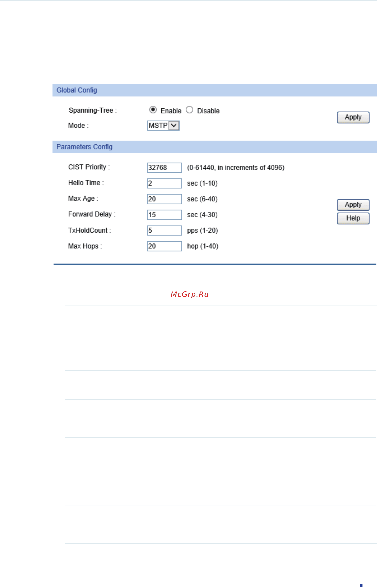
Task: Click the 'hop (1-40)' range text
Action: click(x=203, y=246)
